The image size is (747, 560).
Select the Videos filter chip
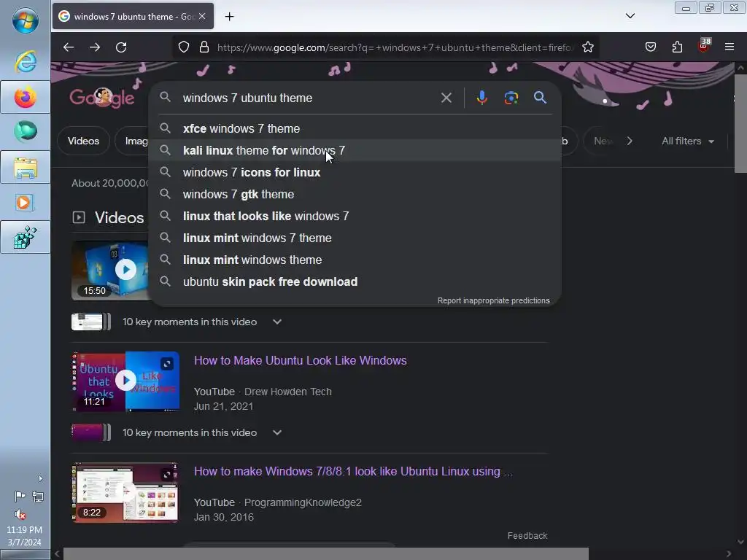[83, 141]
